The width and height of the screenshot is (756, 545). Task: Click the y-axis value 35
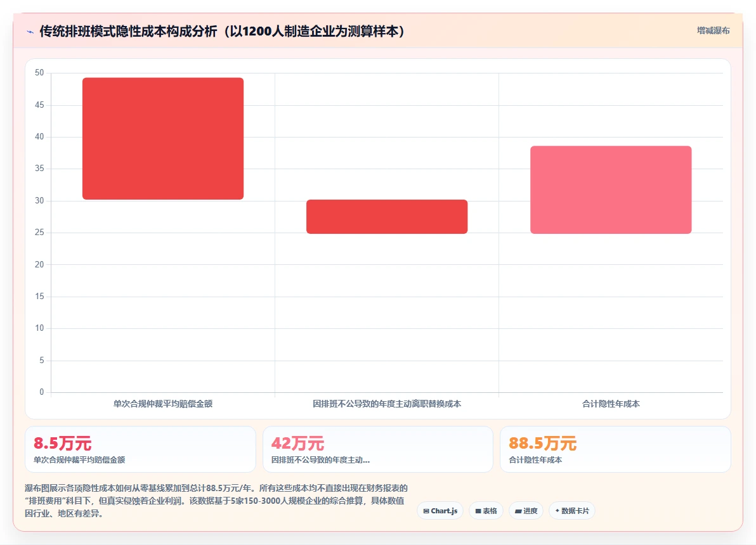(x=39, y=168)
